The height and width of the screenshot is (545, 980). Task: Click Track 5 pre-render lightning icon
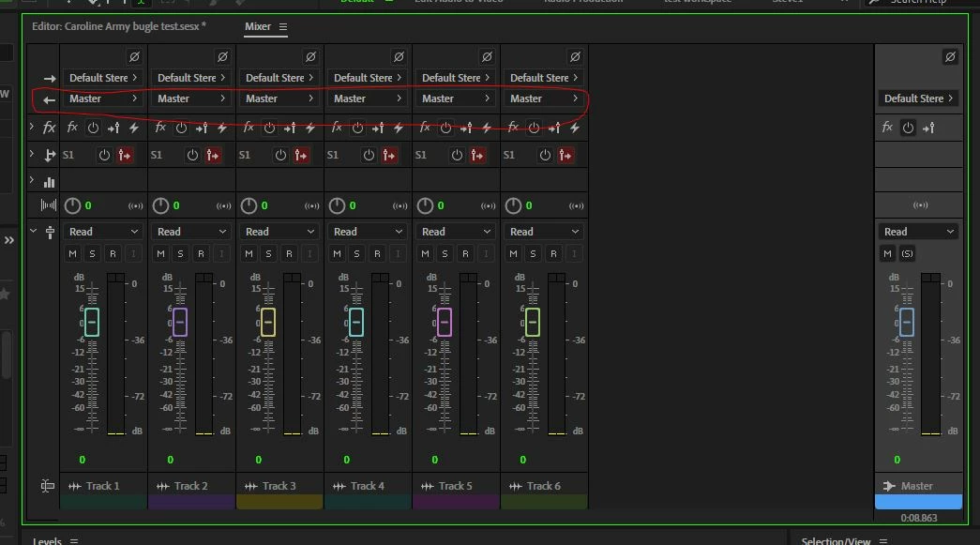487,129
